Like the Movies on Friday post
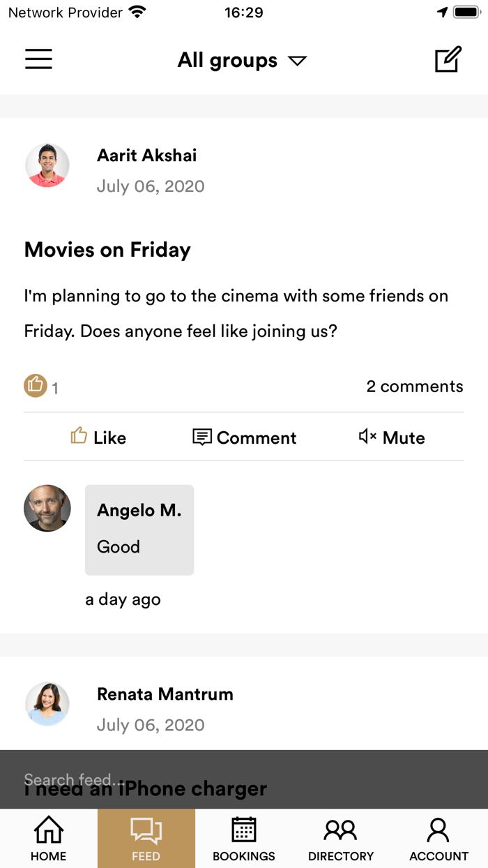The image size is (488, 868). (98, 437)
